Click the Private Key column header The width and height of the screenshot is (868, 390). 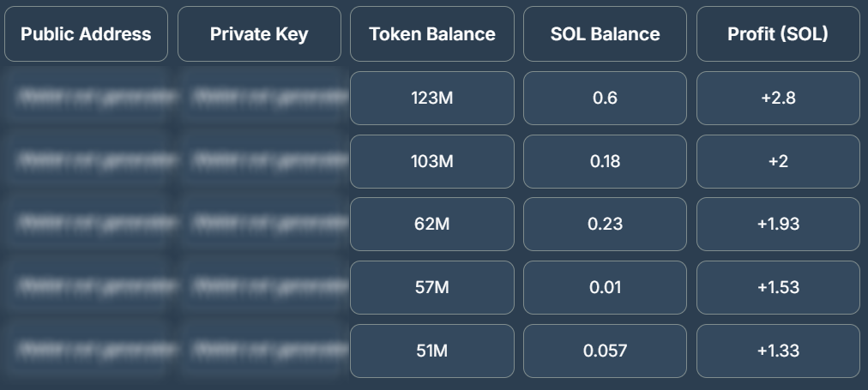tap(259, 34)
